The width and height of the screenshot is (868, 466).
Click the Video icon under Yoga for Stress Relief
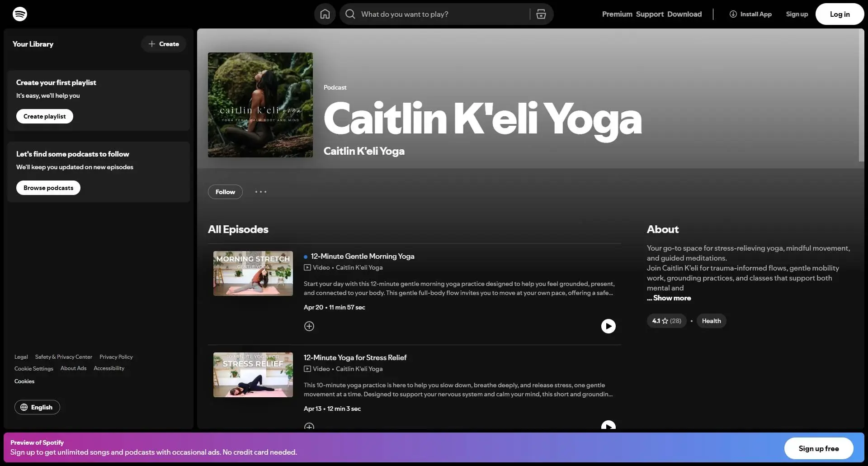(307, 369)
